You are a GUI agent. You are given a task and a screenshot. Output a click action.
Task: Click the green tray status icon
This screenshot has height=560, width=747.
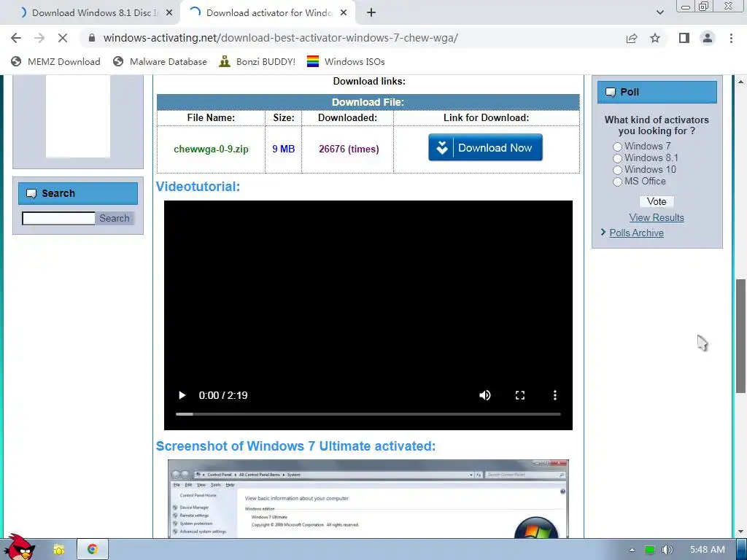(x=649, y=550)
